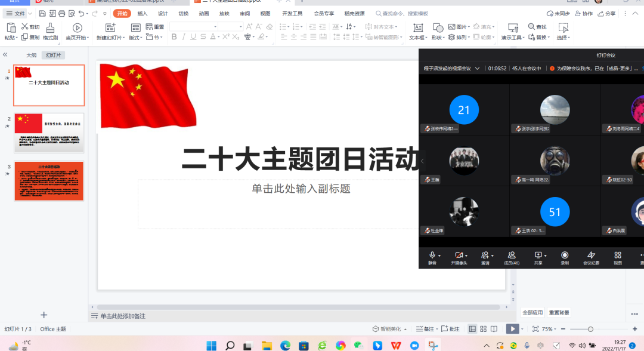The height and width of the screenshot is (351, 644).
Task: Open slide sorter view in status bar
Action: click(x=483, y=329)
